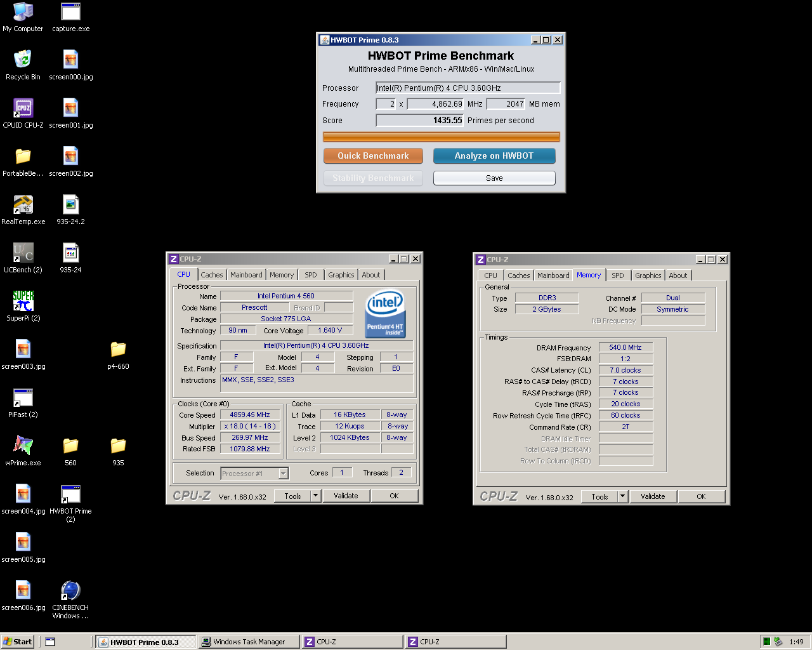Click the green system tray icon
This screenshot has height=650, width=812.
(766, 642)
